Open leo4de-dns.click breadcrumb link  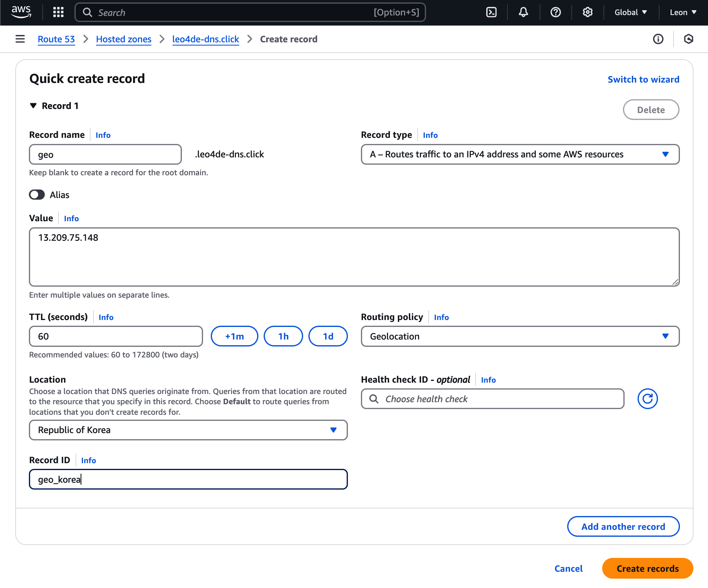205,39
